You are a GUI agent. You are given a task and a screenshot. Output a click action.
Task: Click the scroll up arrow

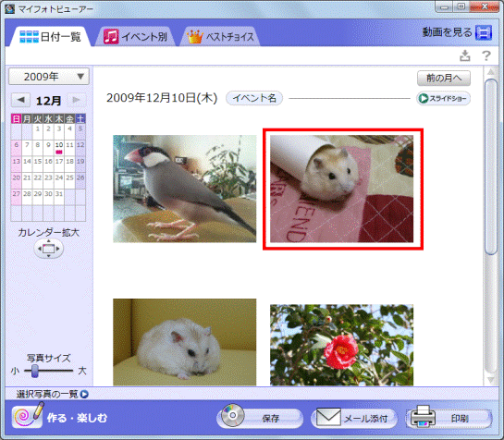pyautogui.click(x=491, y=71)
